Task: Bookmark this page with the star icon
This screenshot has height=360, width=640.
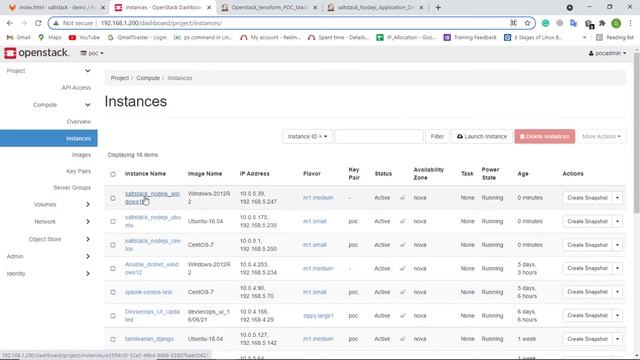Action: point(527,23)
